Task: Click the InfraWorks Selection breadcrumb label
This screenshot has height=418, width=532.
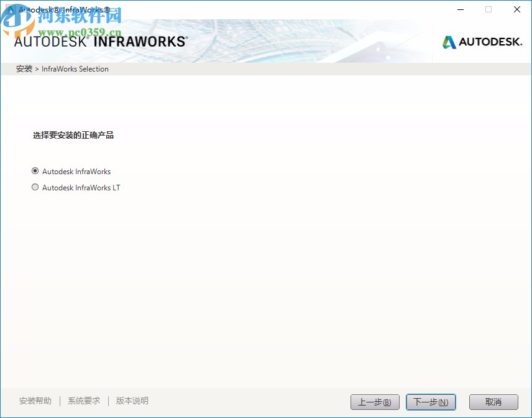Action: [75, 69]
